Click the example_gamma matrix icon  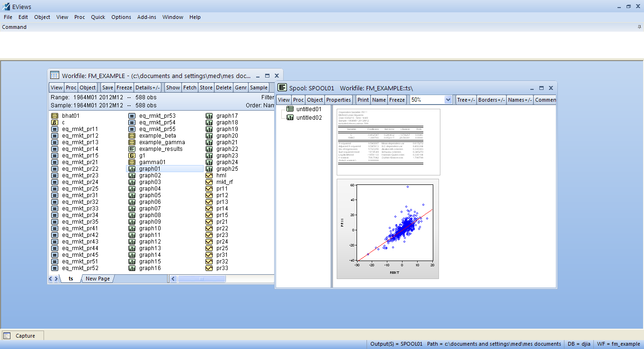click(x=132, y=142)
